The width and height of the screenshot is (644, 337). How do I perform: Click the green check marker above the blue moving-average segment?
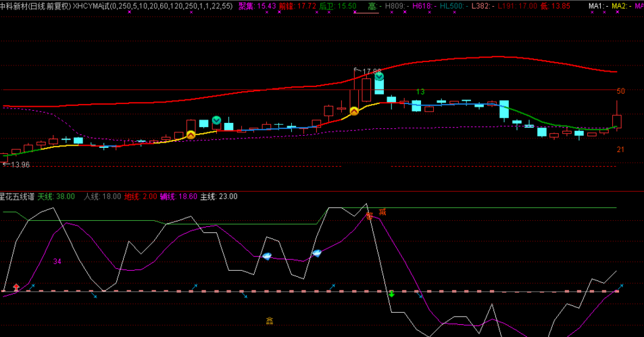(216, 120)
